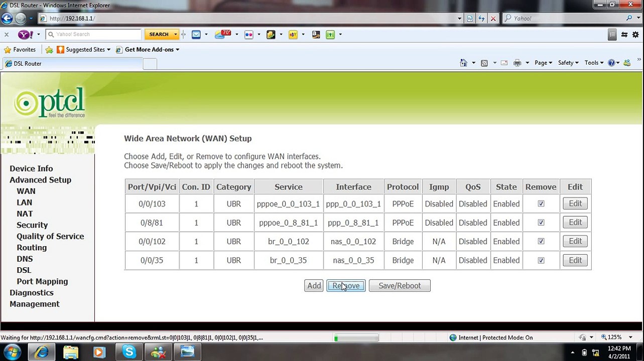Click Edit for pppoe_0_0_103_1 row
Screen dimensions: 644x361
(x=575, y=204)
